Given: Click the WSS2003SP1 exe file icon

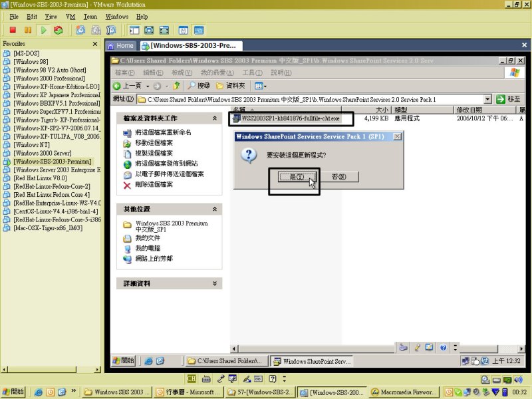Looking at the screenshot, I should pos(236,118).
